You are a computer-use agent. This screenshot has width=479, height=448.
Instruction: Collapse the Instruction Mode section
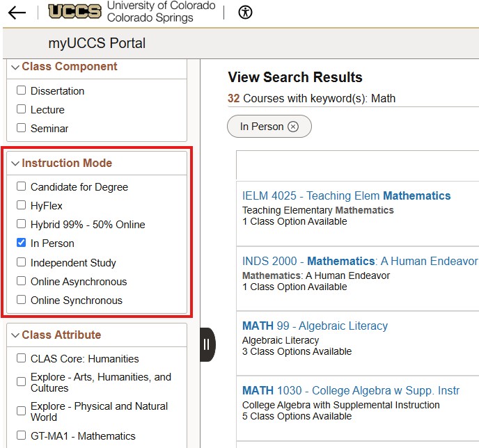tap(15, 163)
